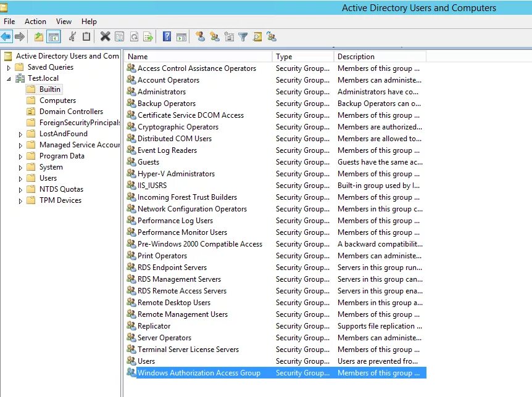Select the Distributed COM Users group
The width and height of the screenshot is (532, 397).
pyautogui.click(x=175, y=138)
